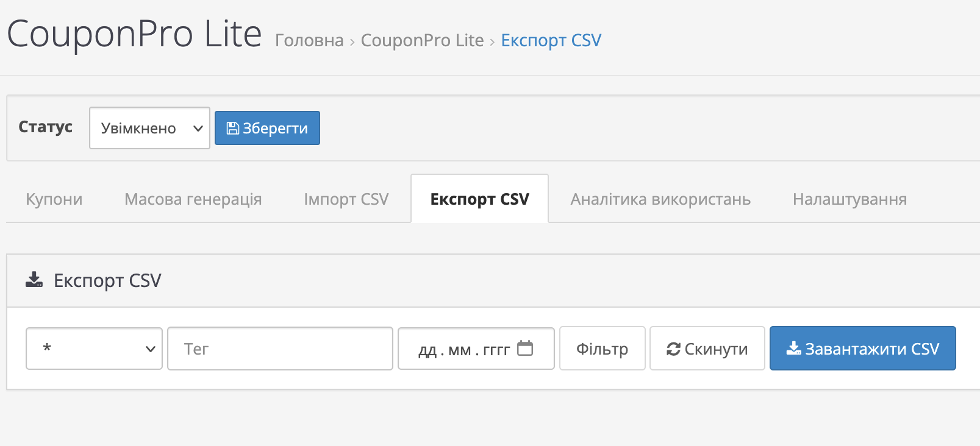Apply the Фільтр button
Image resolution: width=980 pixels, height=446 pixels.
pyautogui.click(x=603, y=349)
